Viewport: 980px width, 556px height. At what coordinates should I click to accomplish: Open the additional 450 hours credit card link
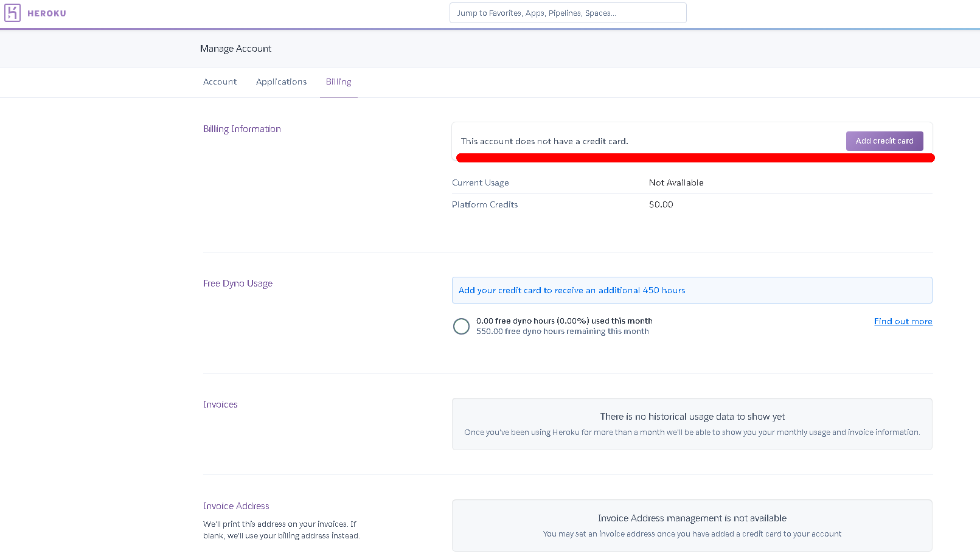pyautogui.click(x=571, y=290)
